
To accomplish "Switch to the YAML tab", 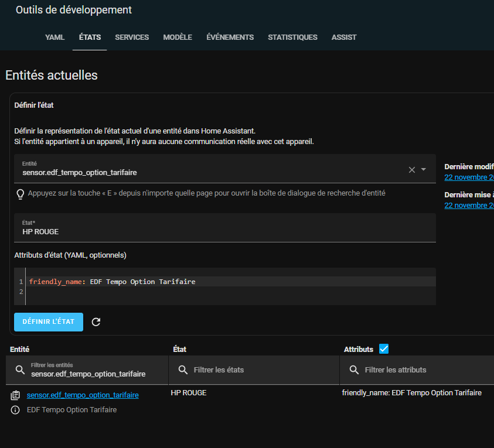I will tap(54, 37).
